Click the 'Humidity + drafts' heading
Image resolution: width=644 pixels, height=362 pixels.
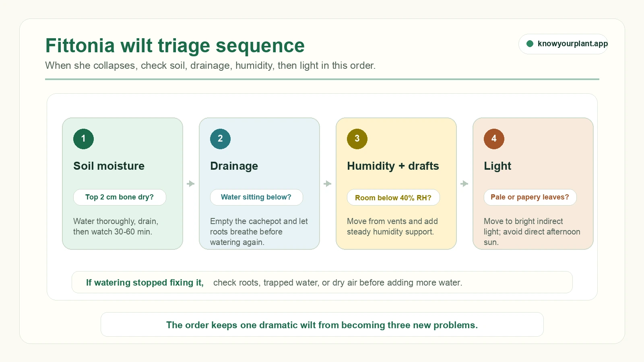point(393,166)
